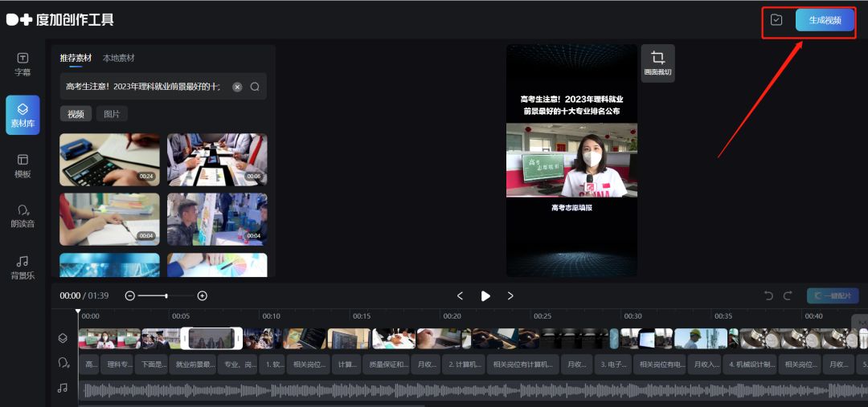Select subtitle segment 相关岗位有计算机...
The width and height of the screenshot is (868, 407).
523,364
